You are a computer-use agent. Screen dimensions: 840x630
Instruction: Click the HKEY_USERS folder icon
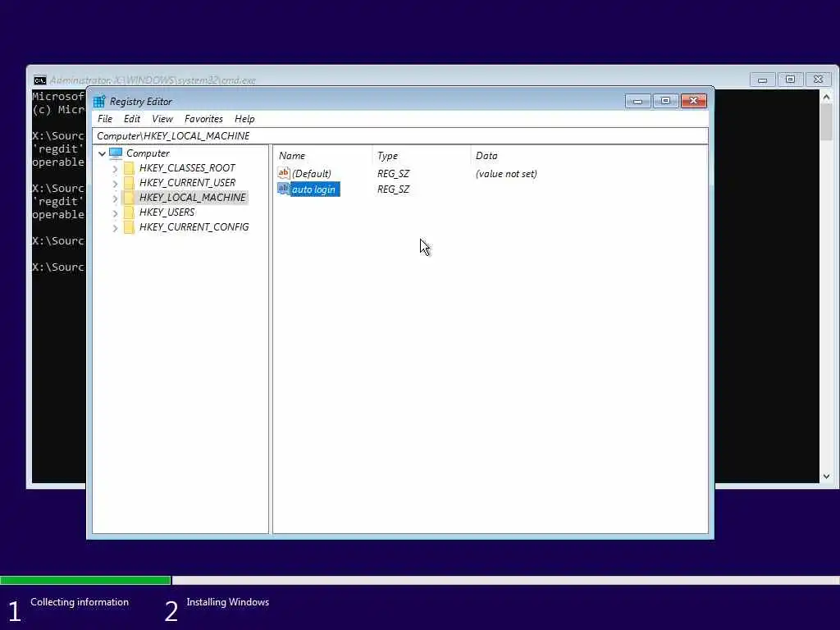[129, 212]
